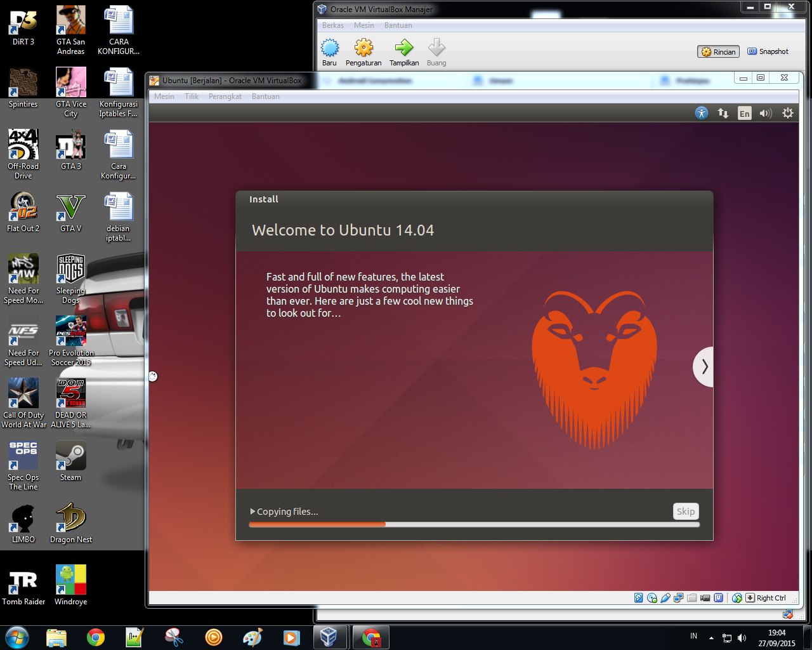
Task: Open the Ubuntu network arrows indicator
Action: (x=723, y=113)
